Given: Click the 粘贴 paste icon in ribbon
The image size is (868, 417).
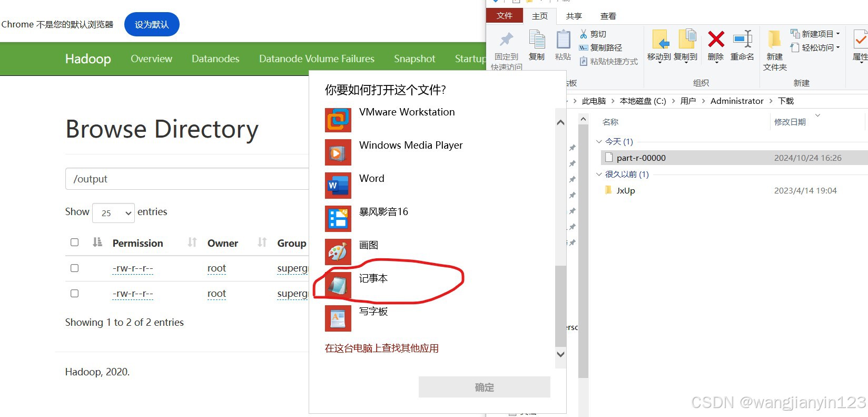Looking at the screenshot, I should pyautogui.click(x=563, y=40).
